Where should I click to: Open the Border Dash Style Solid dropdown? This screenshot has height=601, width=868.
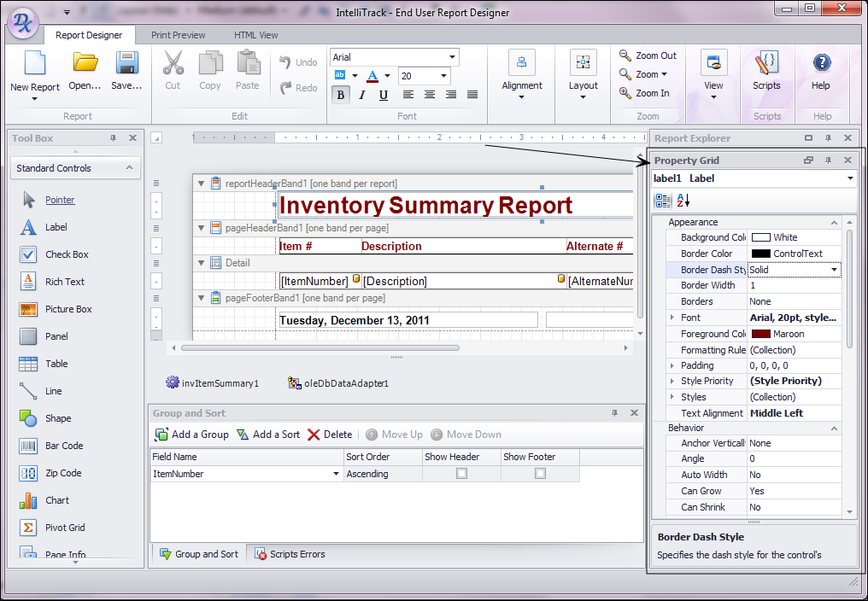(x=834, y=270)
